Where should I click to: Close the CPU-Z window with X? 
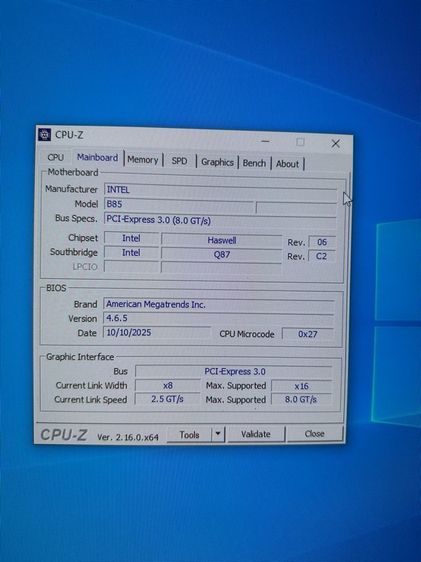(336, 144)
